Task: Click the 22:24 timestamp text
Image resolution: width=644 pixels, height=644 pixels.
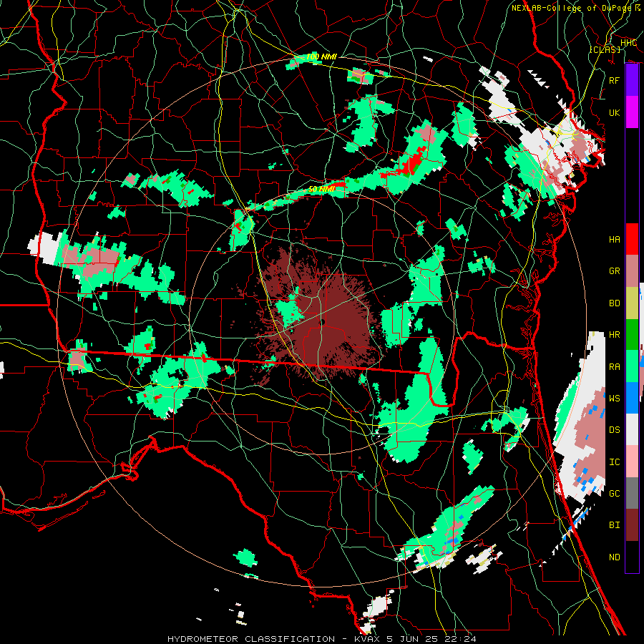Action: 459,639
